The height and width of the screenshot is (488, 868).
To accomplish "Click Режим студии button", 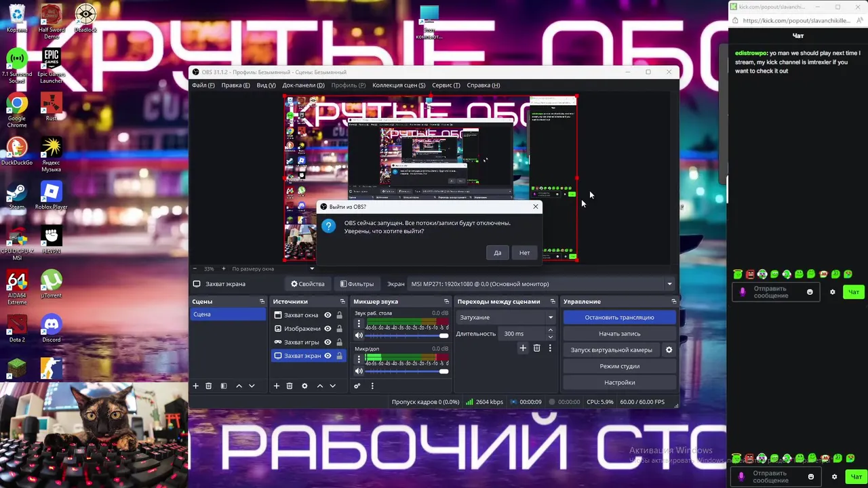I will point(619,366).
